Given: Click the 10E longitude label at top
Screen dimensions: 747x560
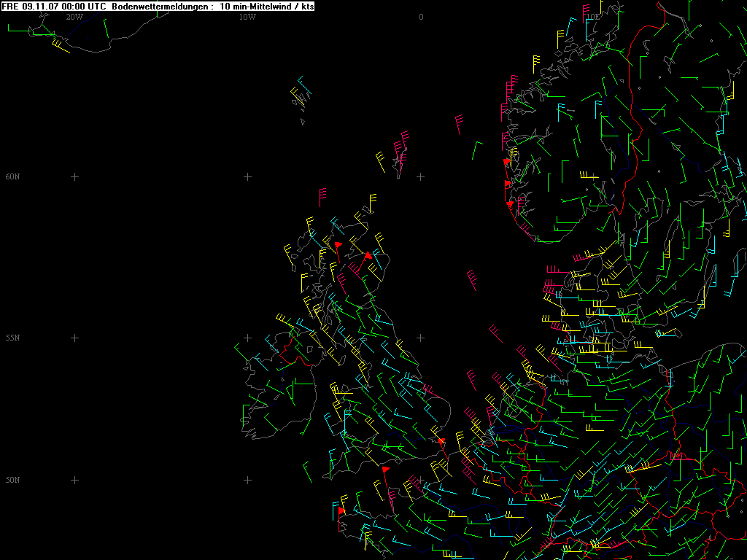Looking at the screenshot, I should click(x=592, y=16).
